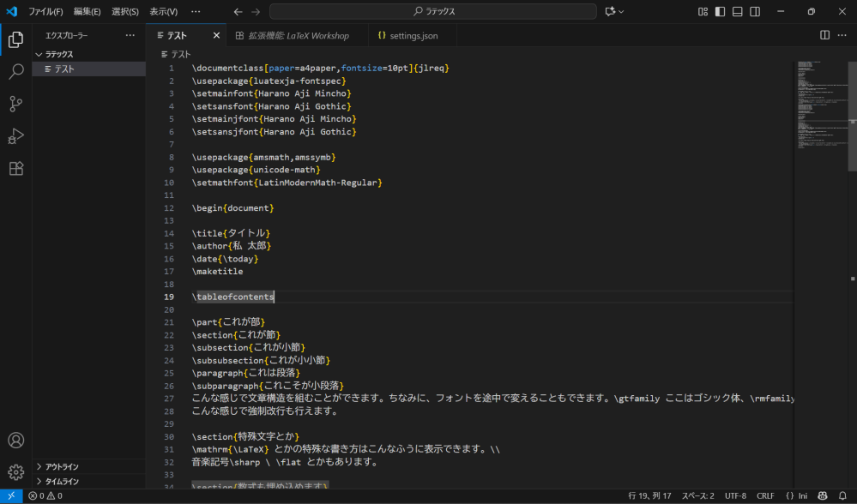Open the Accounts icon

coord(15,440)
